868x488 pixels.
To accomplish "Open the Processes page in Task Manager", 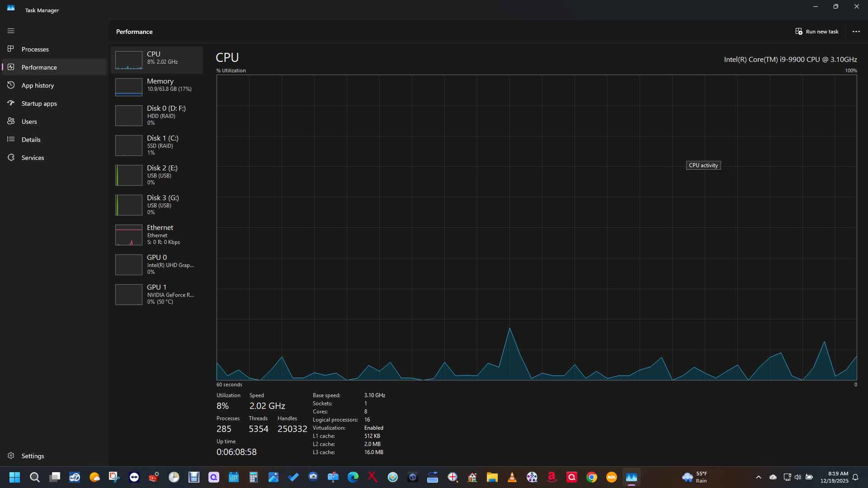I will [35, 49].
